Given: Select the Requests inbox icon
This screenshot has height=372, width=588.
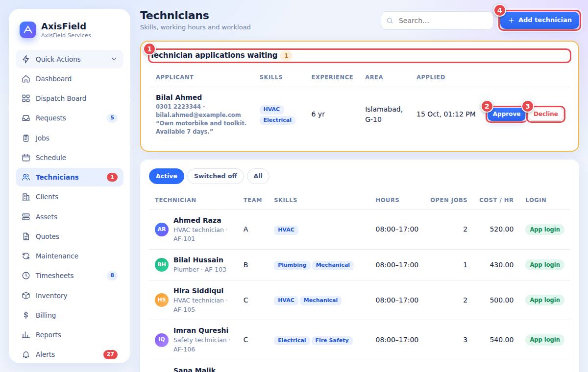Looking at the screenshot, I should [x=26, y=118].
